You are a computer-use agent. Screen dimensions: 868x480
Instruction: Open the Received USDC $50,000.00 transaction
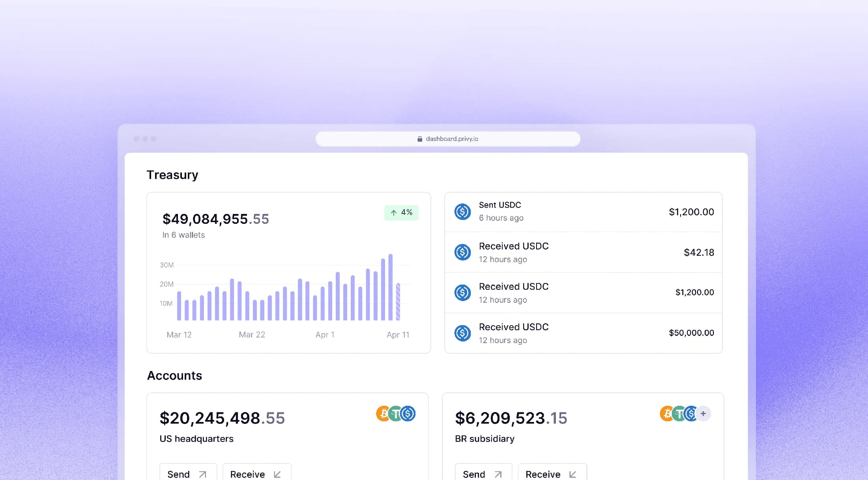(x=584, y=333)
